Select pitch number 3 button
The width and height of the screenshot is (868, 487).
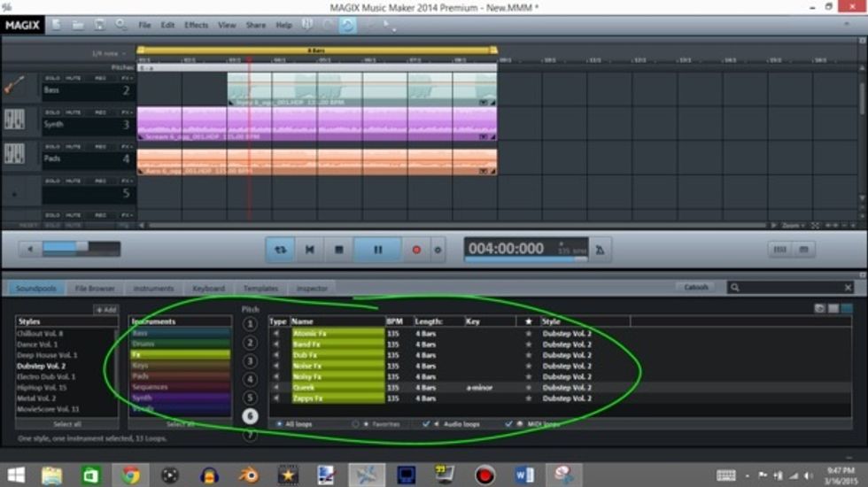pos(250,361)
